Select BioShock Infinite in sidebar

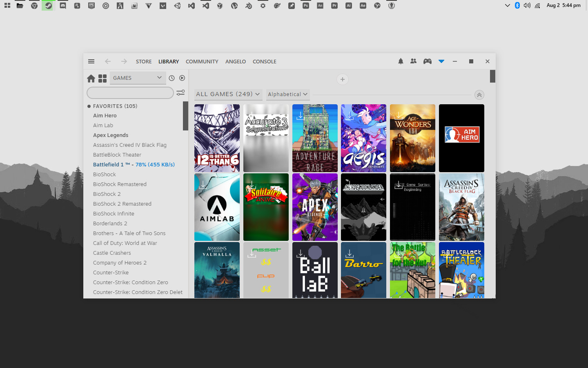pyautogui.click(x=114, y=214)
